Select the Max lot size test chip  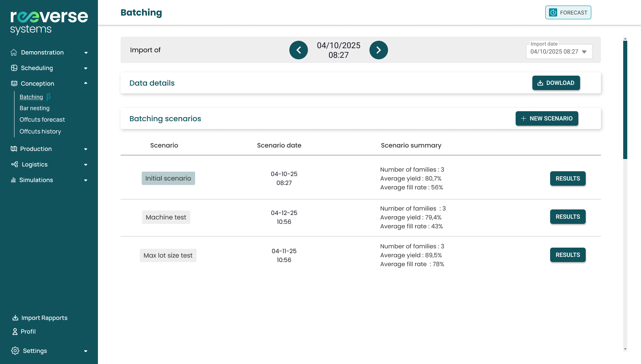click(x=168, y=255)
